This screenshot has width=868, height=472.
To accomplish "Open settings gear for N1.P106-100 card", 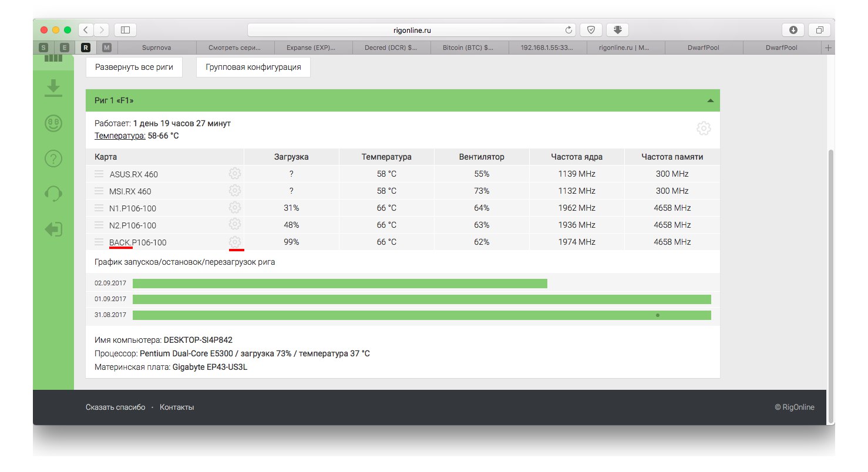I will [x=235, y=208].
